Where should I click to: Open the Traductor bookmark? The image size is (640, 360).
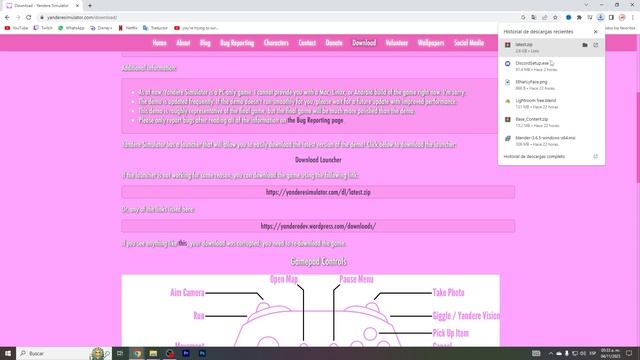click(x=156, y=28)
